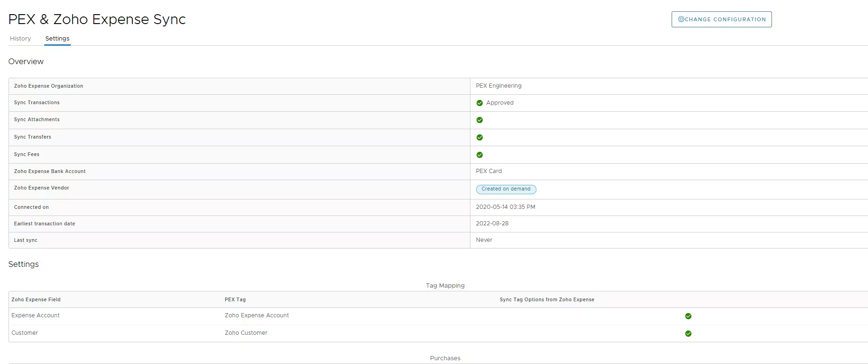Click the 'Last sync' row label

pyautogui.click(x=25, y=240)
